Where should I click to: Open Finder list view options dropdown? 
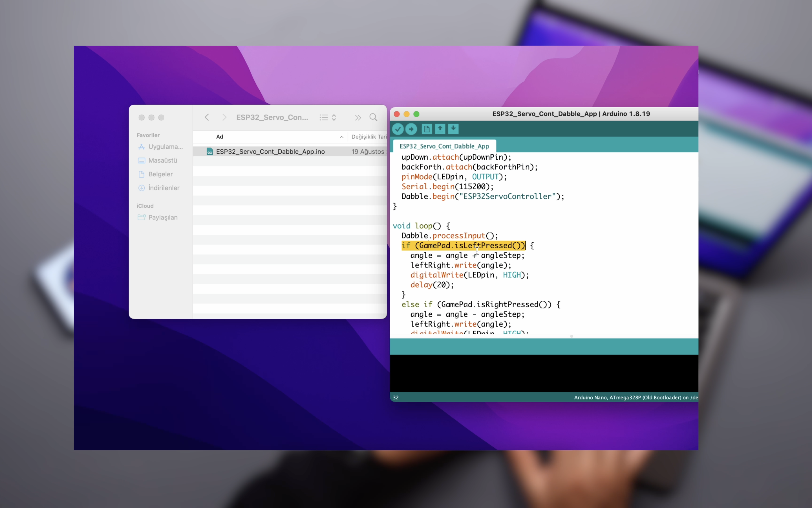click(328, 117)
